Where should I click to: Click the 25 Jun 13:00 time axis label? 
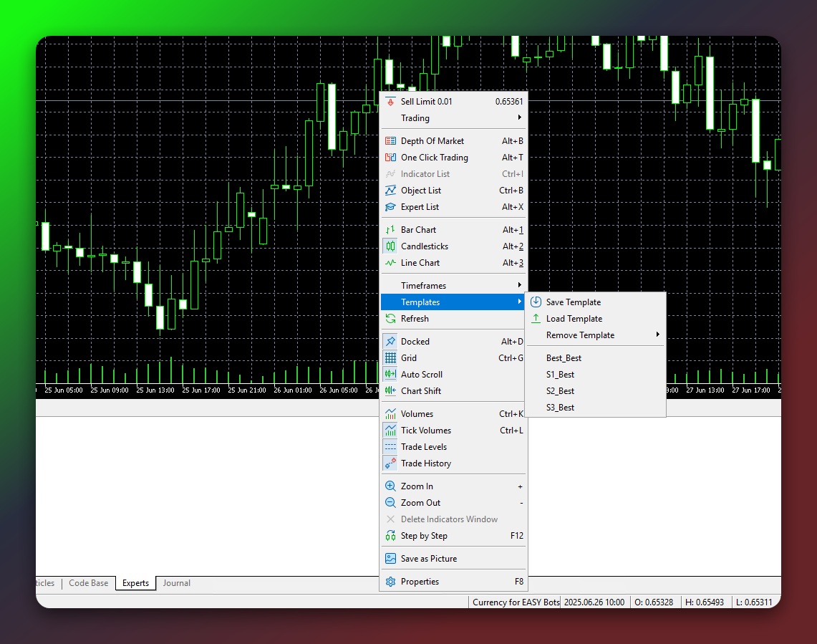(x=155, y=390)
